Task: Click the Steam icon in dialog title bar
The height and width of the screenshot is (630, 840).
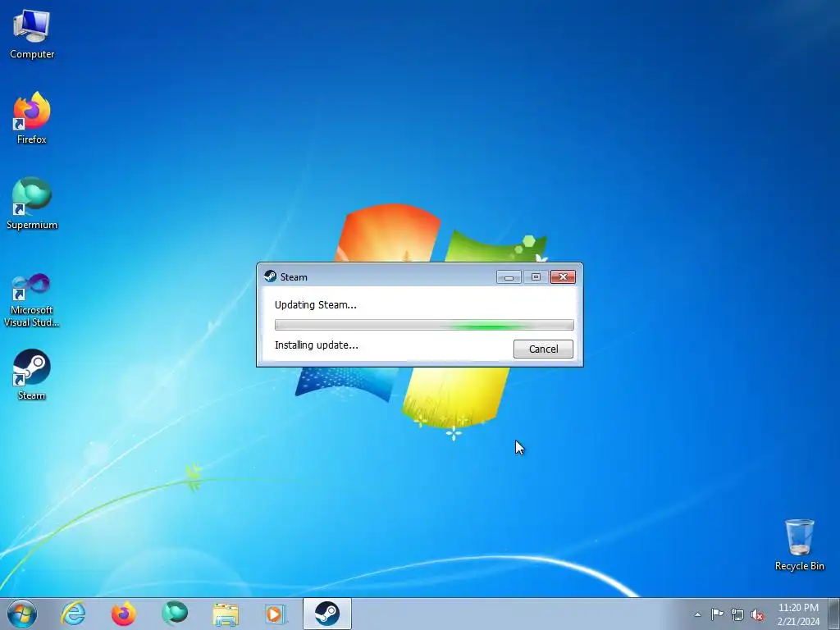Action: click(270, 276)
